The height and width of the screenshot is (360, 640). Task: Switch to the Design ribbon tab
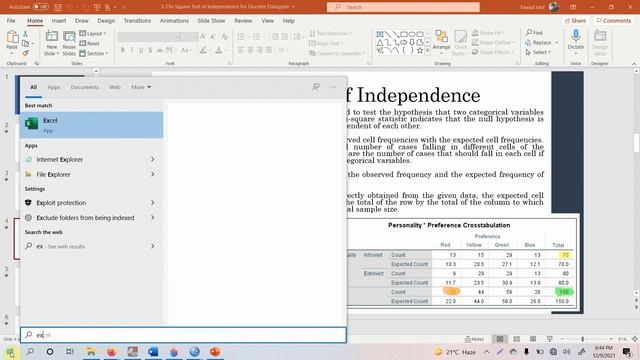106,20
